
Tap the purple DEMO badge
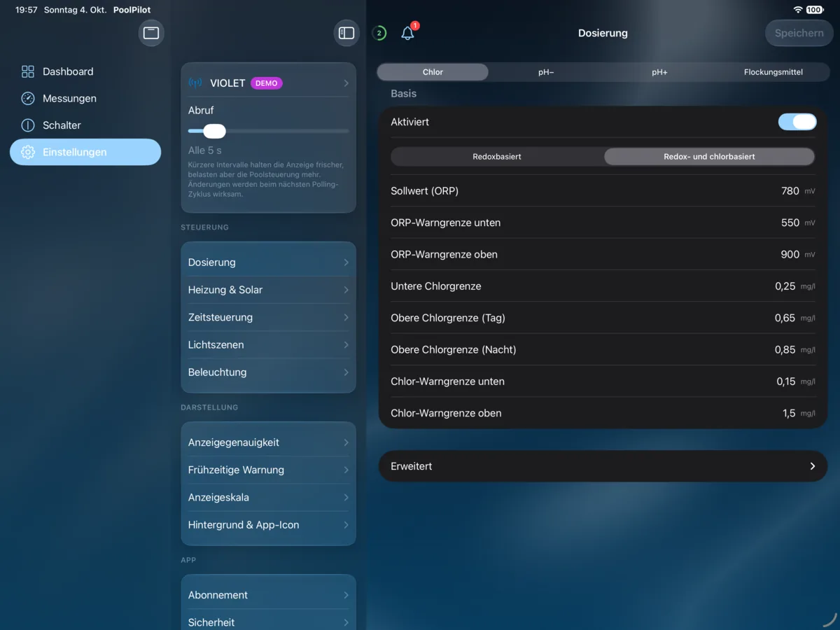click(266, 83)
